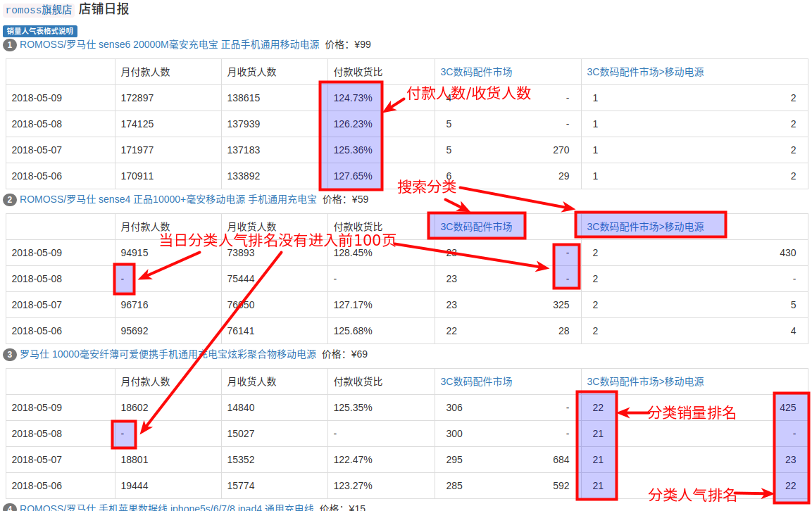Select popularity rank cell 430

787,253
